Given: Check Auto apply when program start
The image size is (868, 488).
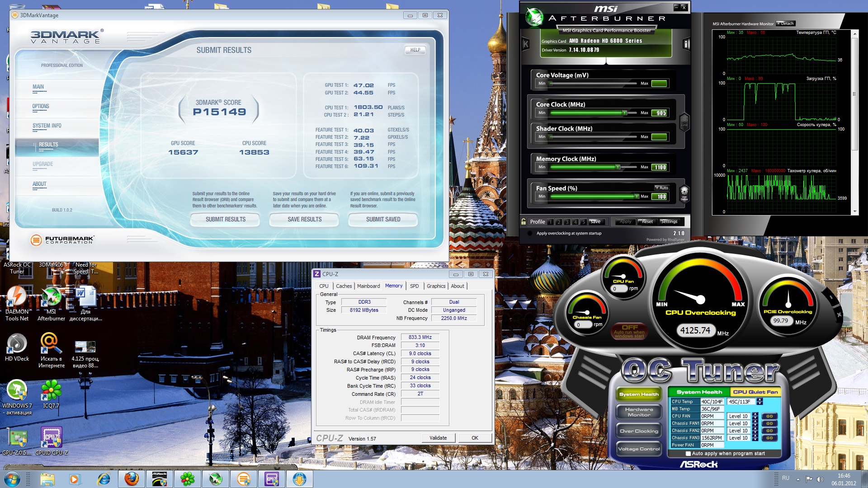Looking at the screenshot, I should click(688, 454).
